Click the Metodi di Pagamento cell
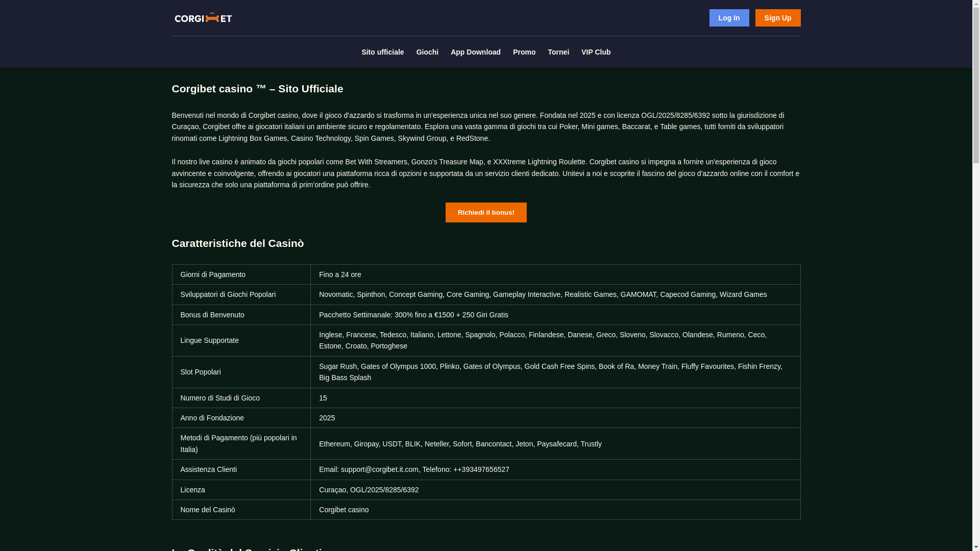This screenshot has height=551, width=980. (x=241, y=443)
